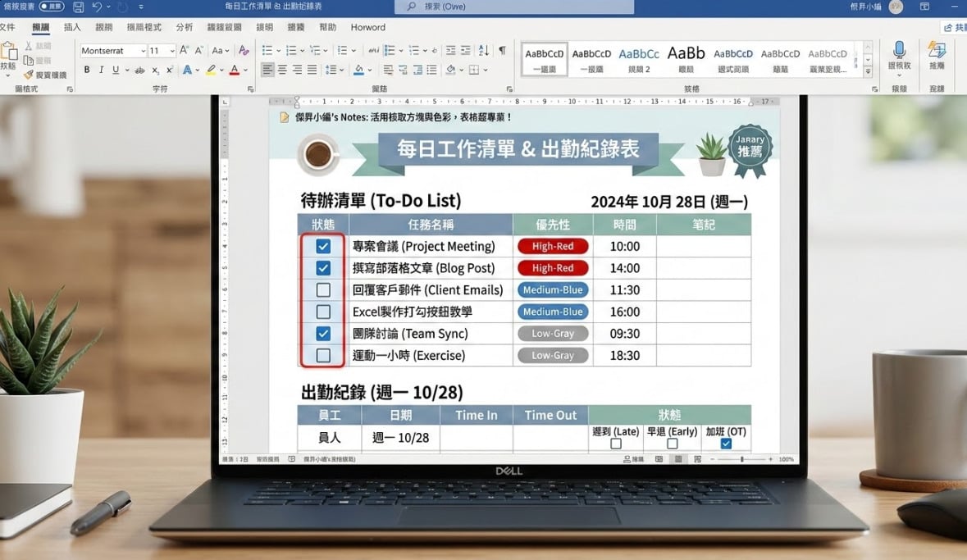Show paragraph marks with the ¶ icon
967x560 pixels.
[x=502, y=50]
